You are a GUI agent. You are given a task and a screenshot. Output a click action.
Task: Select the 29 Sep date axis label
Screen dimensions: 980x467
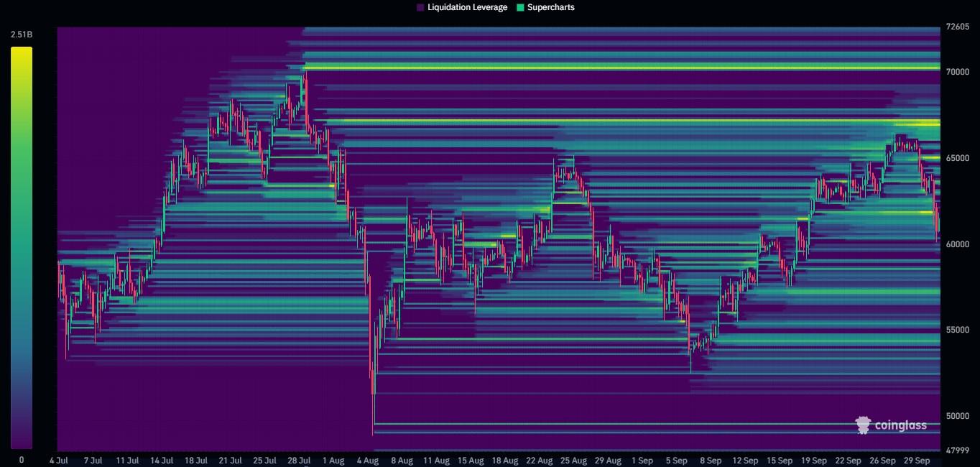point(917,461)
